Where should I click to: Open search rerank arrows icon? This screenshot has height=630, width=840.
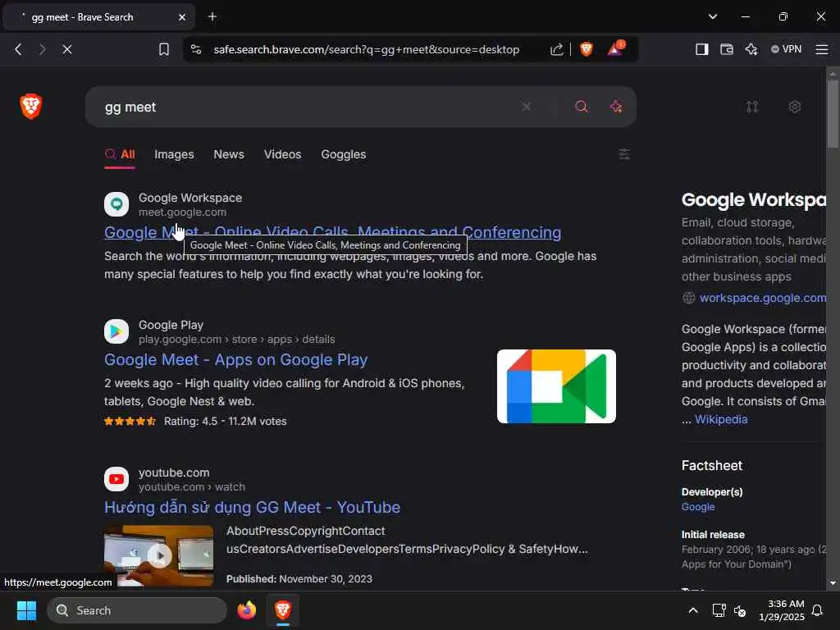coord(752,107)
